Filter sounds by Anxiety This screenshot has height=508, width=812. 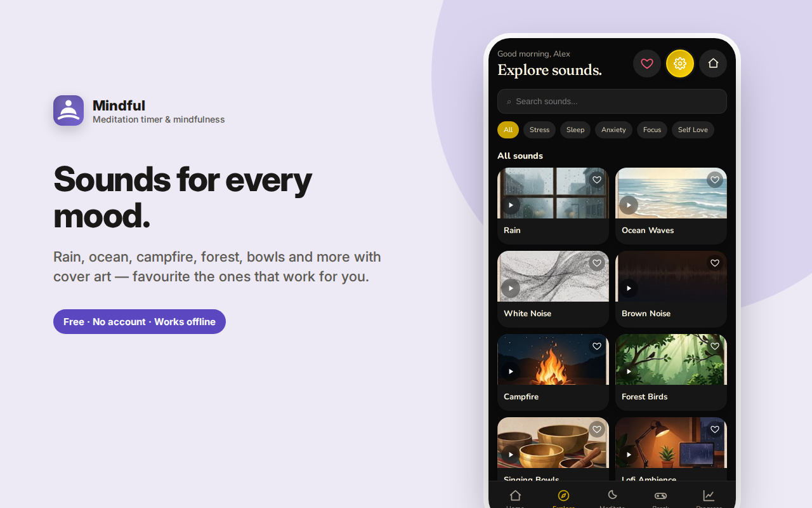[x=613, y=130]
